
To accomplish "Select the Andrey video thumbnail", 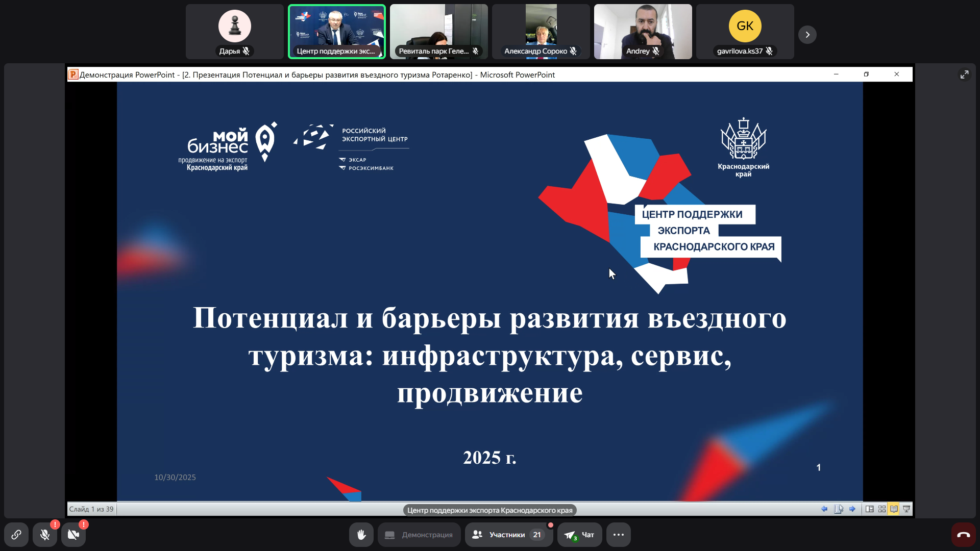I will pos(643,32).
